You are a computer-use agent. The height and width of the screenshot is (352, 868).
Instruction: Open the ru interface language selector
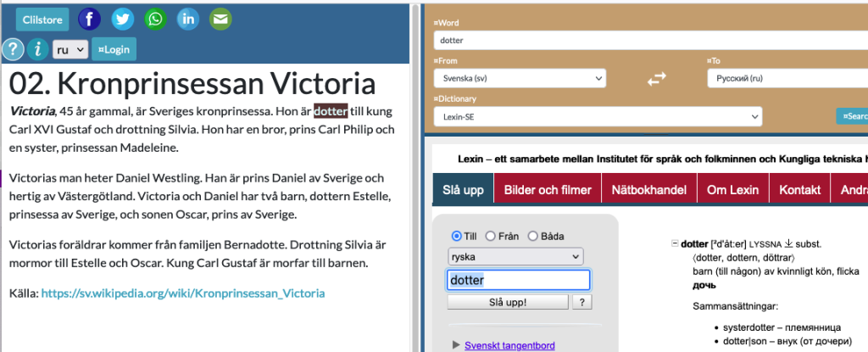coord(70,50)
